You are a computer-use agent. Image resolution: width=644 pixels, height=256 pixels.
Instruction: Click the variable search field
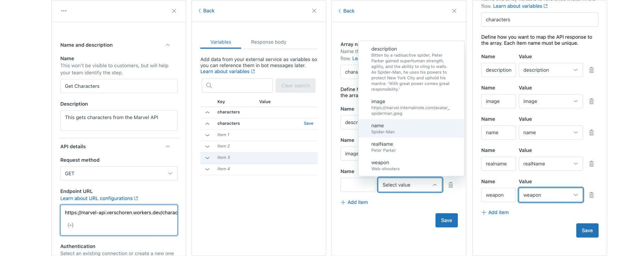coord(237,86)
